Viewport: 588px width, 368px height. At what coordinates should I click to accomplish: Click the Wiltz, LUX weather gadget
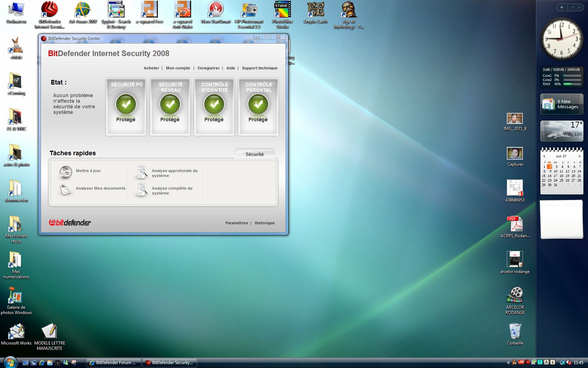click(562, 131)
